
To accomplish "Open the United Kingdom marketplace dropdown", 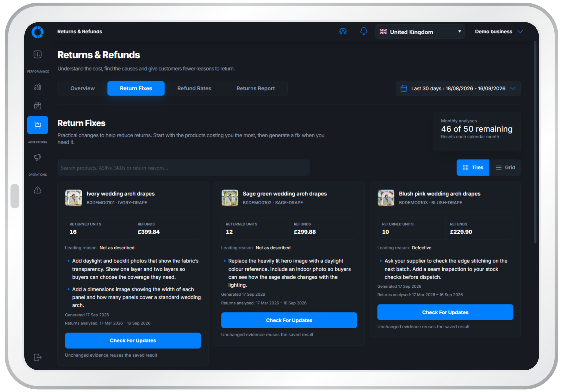I will 420,32.
